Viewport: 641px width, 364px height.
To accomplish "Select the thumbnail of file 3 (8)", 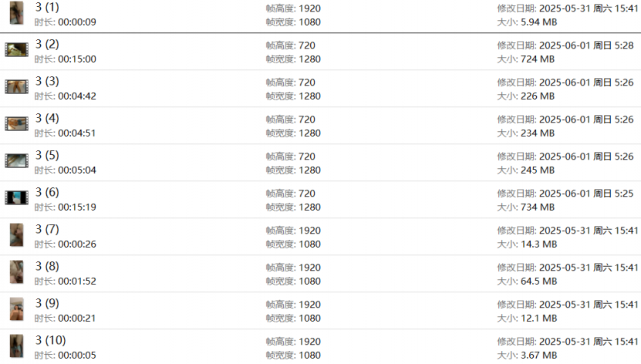I will point(16,272).
